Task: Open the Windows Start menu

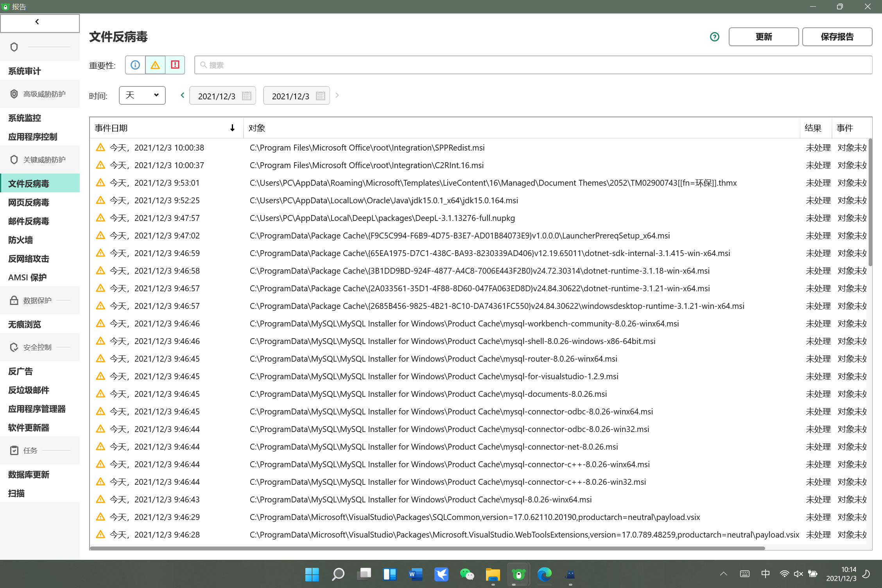Action: (312, 574)
